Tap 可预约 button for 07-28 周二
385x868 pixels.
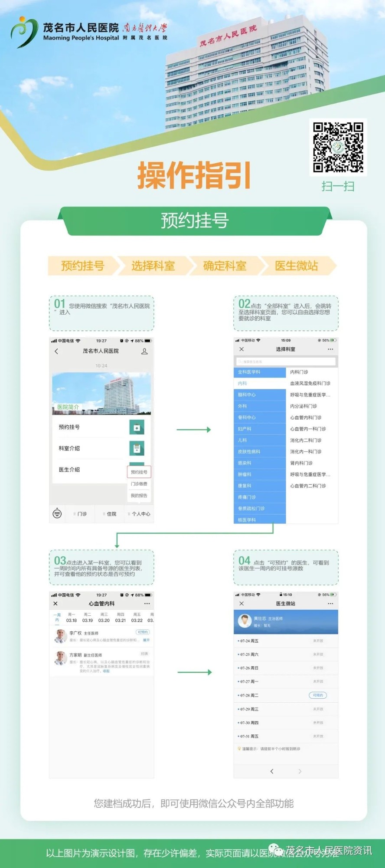[318, 695]
